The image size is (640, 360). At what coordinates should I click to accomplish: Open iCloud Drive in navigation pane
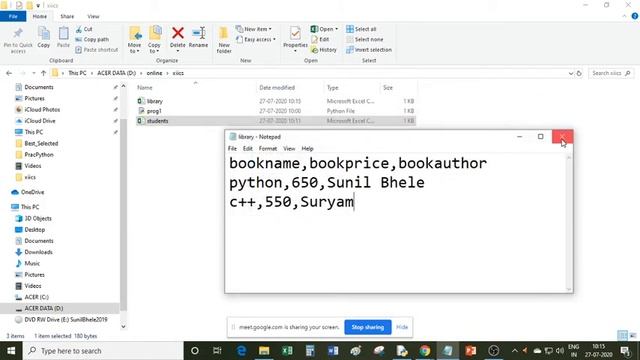click(40, 121)
